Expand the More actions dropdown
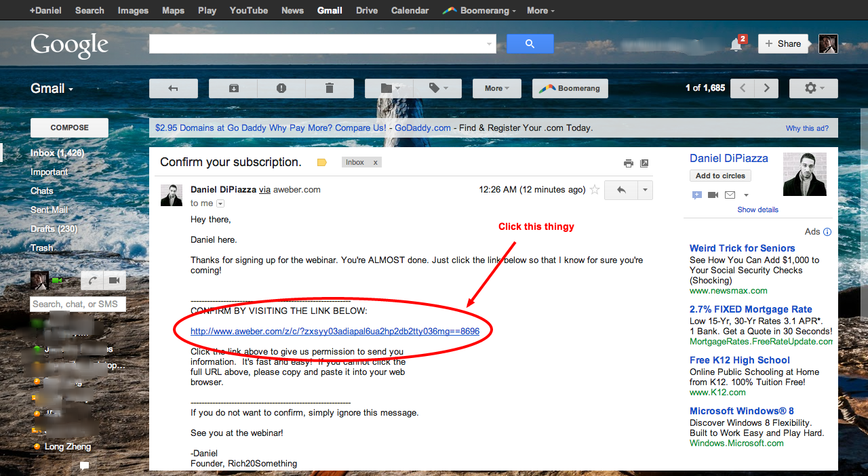This screenshot has width=868, height=476. [497, 88]
